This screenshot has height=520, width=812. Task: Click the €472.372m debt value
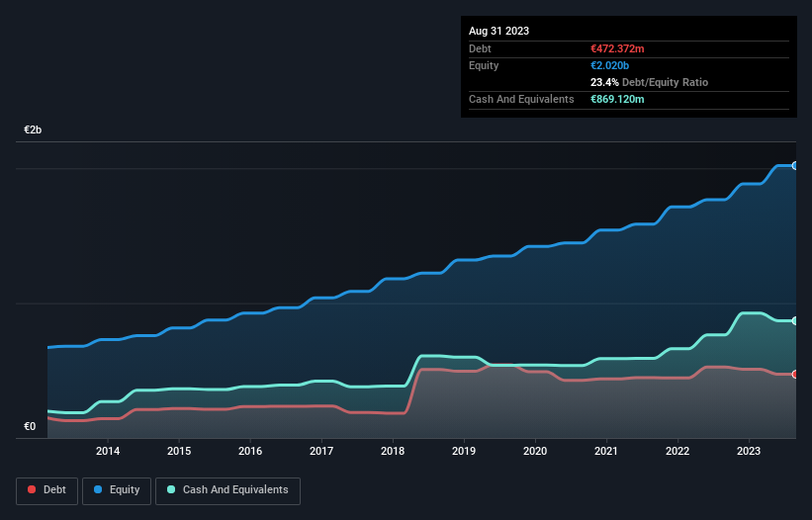617,48
